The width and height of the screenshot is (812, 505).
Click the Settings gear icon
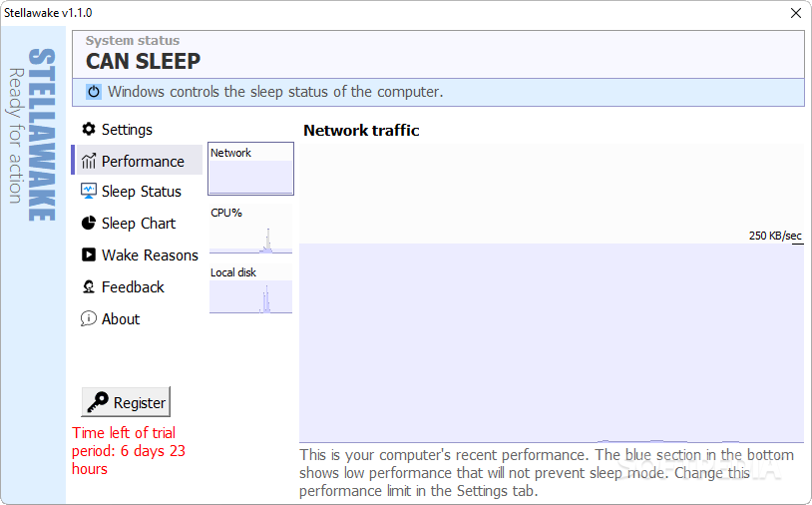[x=89, y=129]
